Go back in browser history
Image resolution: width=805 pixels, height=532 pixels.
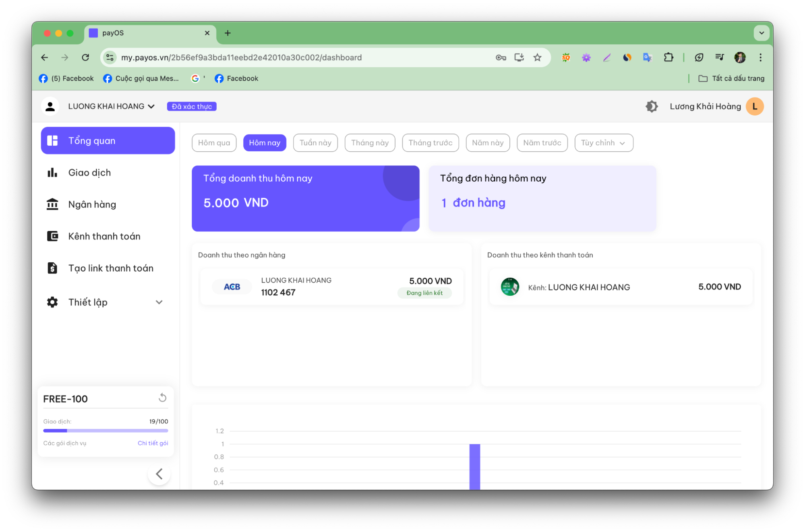(44, 58)
